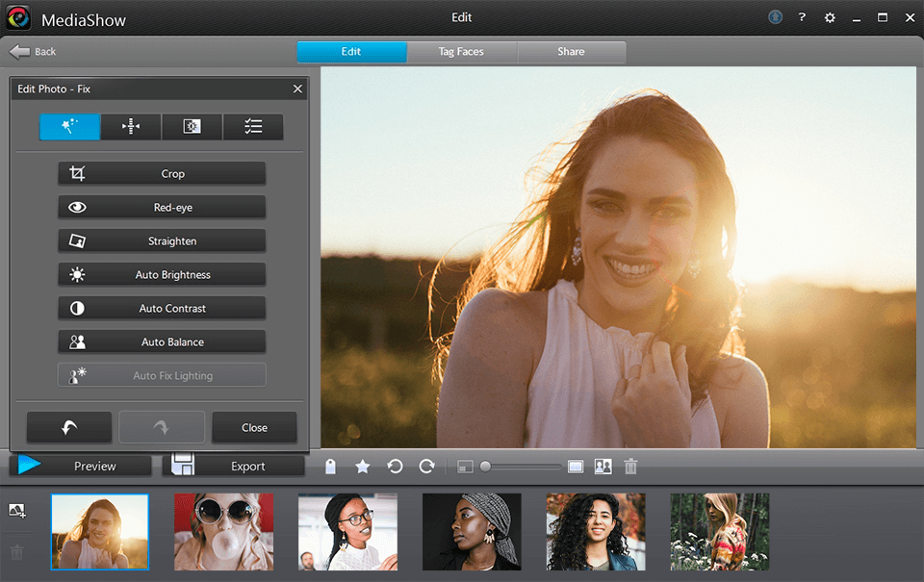Select the magic wand Fix tab

tap(69, 127)
